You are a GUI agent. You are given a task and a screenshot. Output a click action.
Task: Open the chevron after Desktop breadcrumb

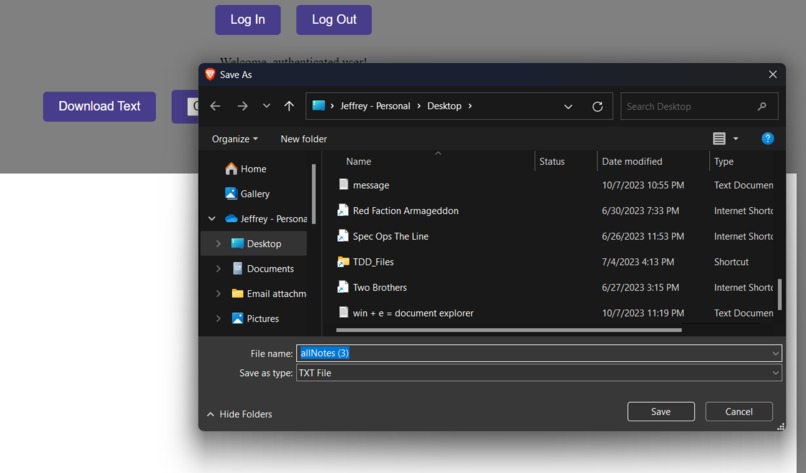pyautogui.click(x=470, y=106)
